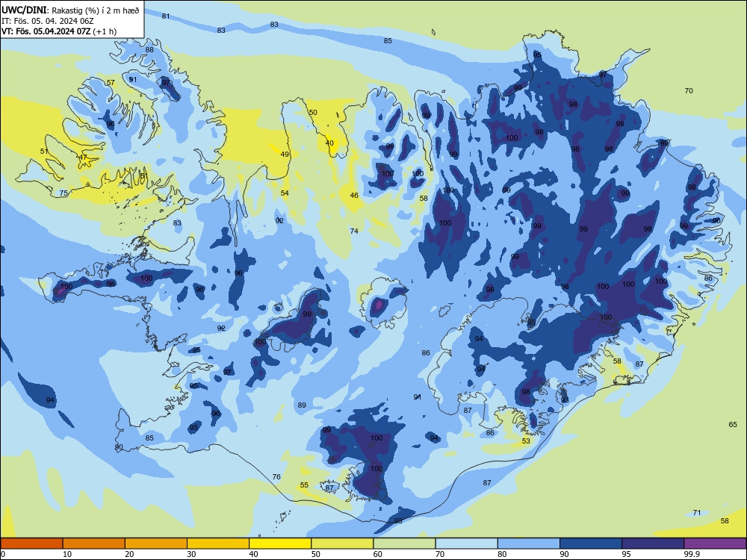Click the light blue 70–80 legend swatch
This screenshot has height=560, width=747.
(x=466, y=544)
